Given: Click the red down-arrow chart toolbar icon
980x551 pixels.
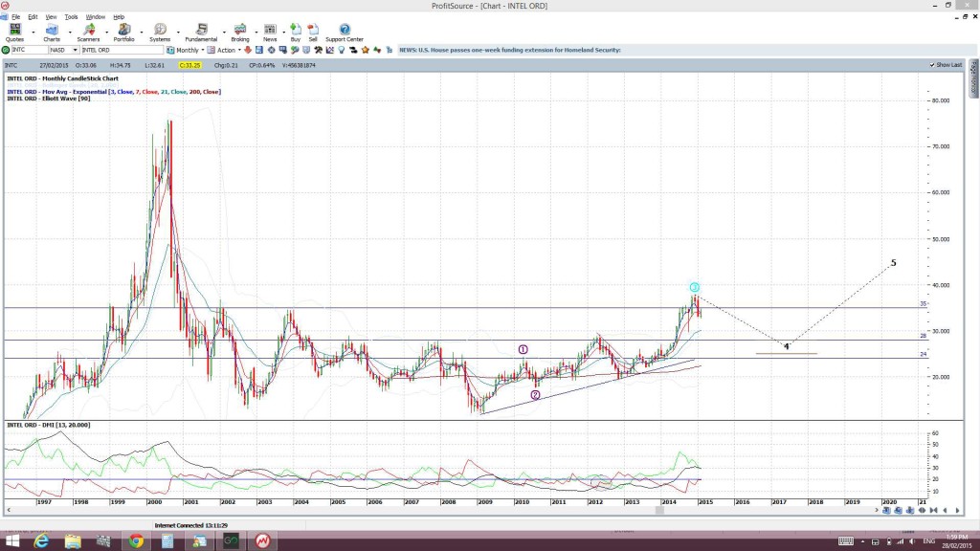Looking at the screenshot, I should (248, 50).
